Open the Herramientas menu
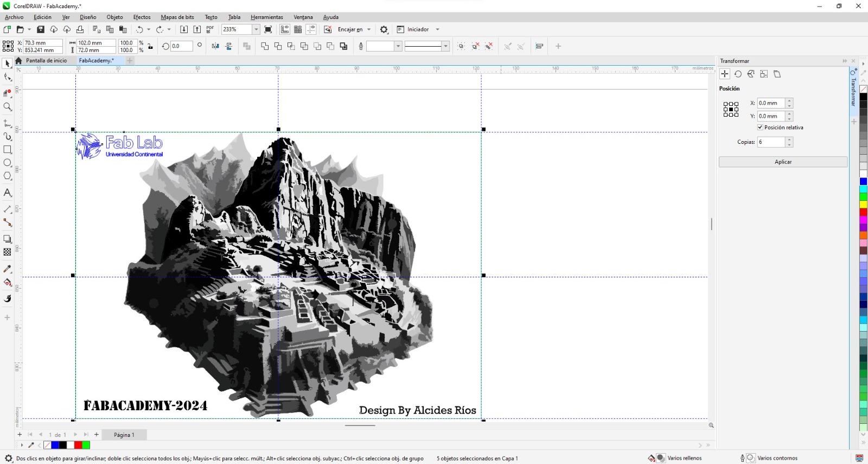 click(x=266, y=17)
